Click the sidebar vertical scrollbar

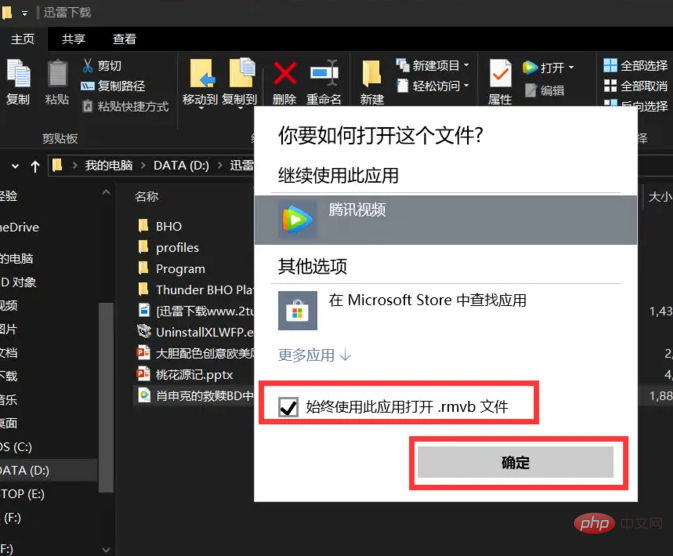pyautogui.click(x=106, y=397)
